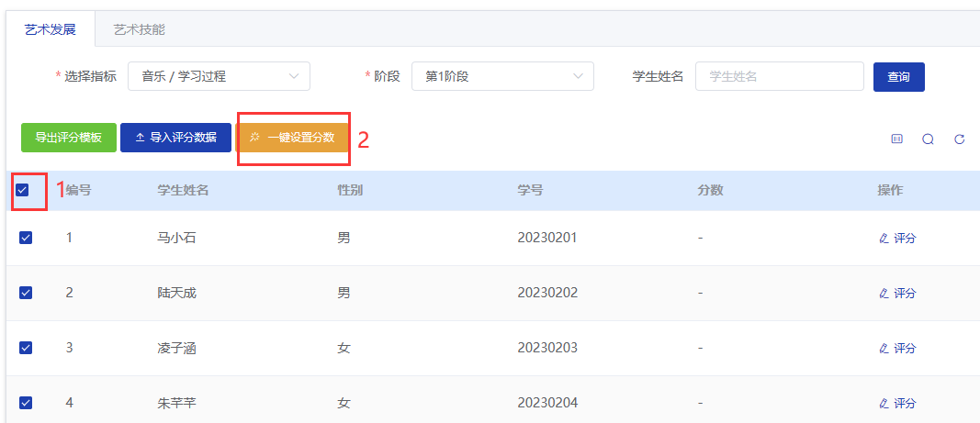The height and width of the screenshot is (423, 980).
Task: Click the name cell 陆天成
Action: pyautogui.click(x=177, y=293)
